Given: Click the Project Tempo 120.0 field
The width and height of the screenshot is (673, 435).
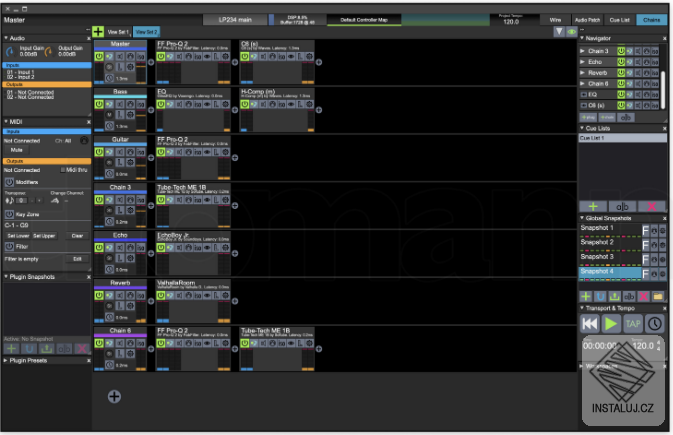Looking at the screenshot, I should (x=511, y=20).
